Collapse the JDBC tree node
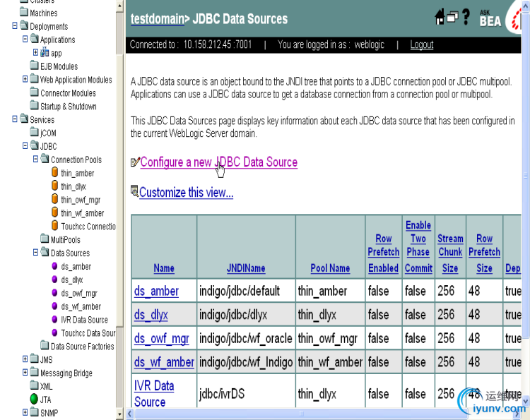This screenshot has width=530, height=420. coord(25,145)
